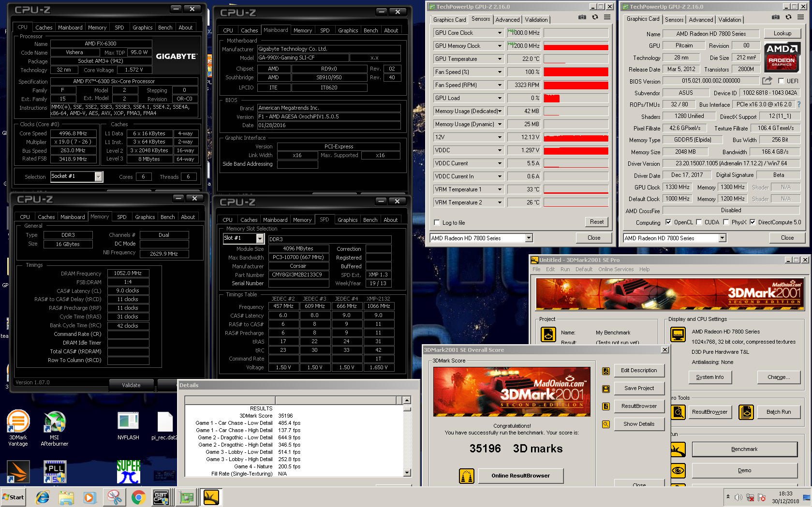Click the Online ResultBrowser yellow icon
The width and height of the screenshot is (812, 507).
[467, 476]
